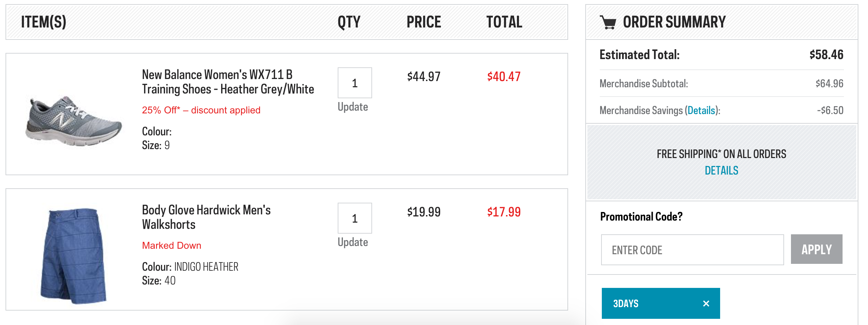Click the Merchandise Savings Details link
The width and height of the screenshot is (868, 325).
click(x=701, y=110)
